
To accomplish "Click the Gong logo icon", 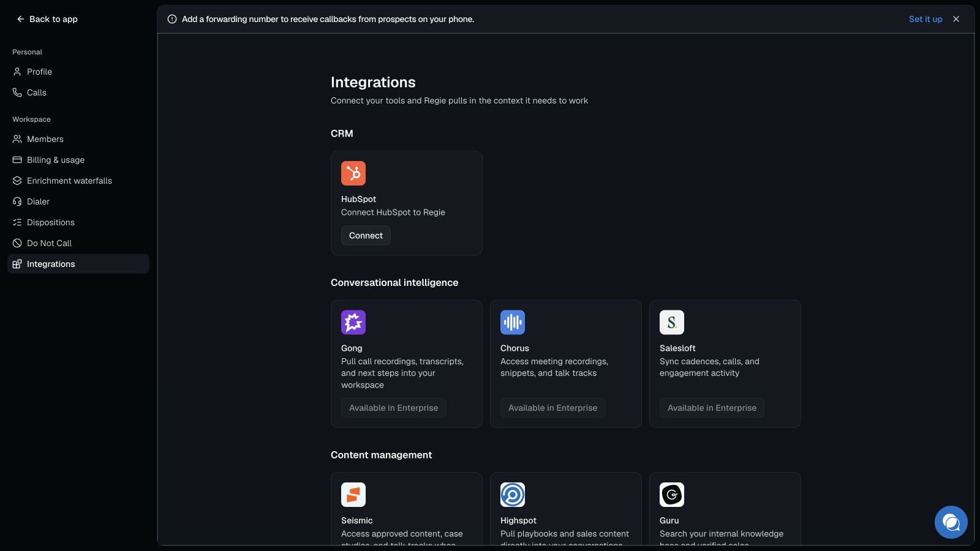I will pyautogui.click(x=353, y=322).
